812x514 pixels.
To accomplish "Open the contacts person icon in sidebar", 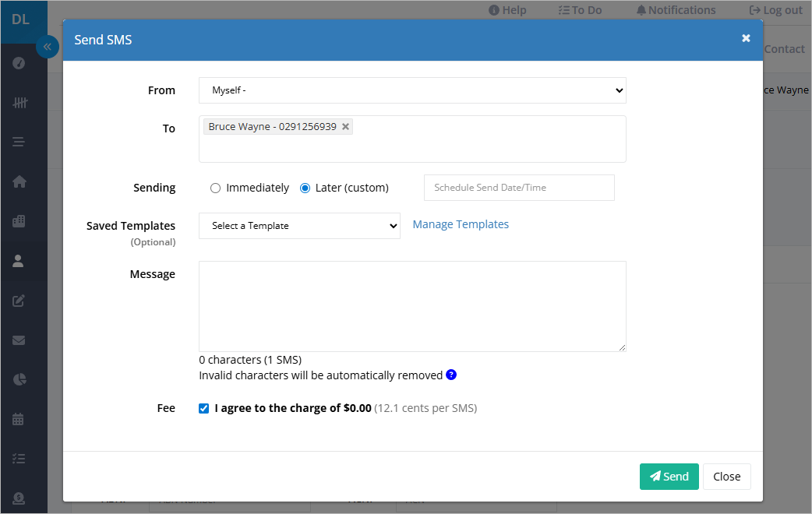I will tap(18, 261).
